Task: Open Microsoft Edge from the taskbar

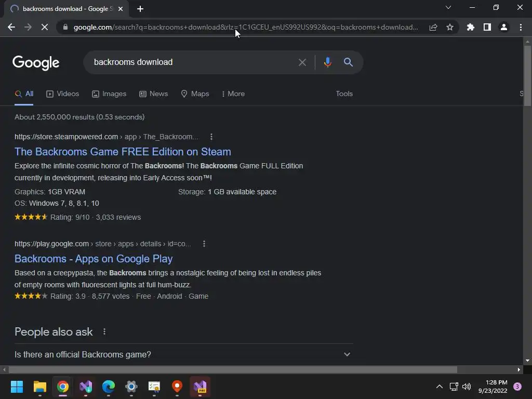Action: pos(109,387)
